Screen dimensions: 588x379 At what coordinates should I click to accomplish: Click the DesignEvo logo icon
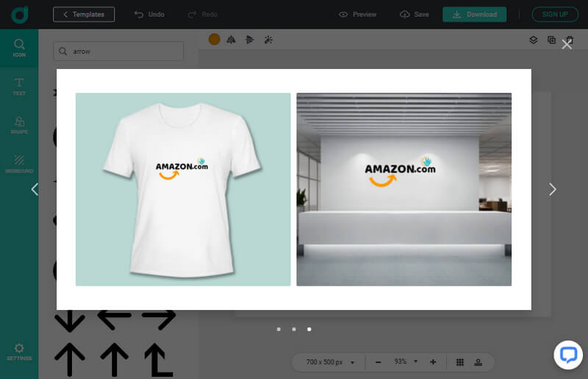pyautogui.click(x=20, y=15)
